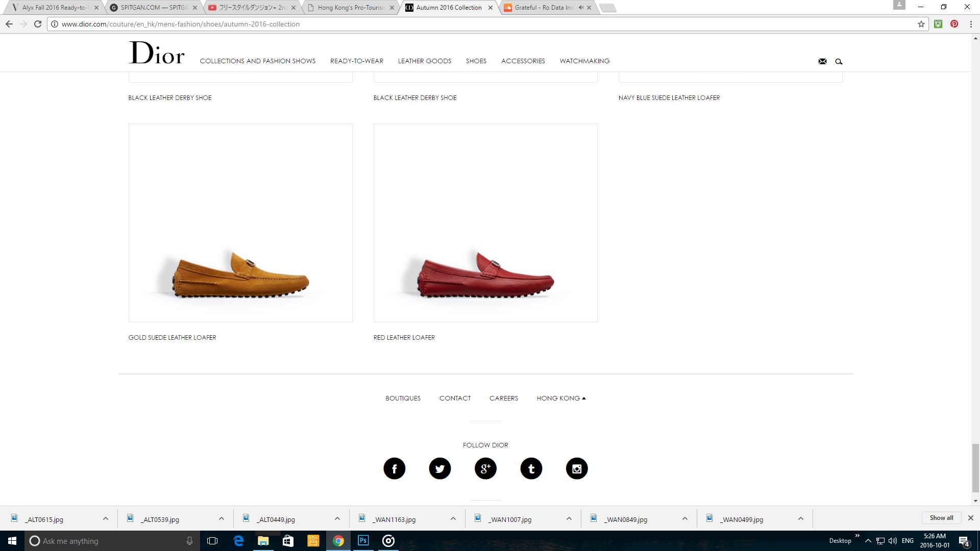This screenshot has height=551, width=980.
Task: Click the Google Plus follow icon
Action: pos(485,468)
